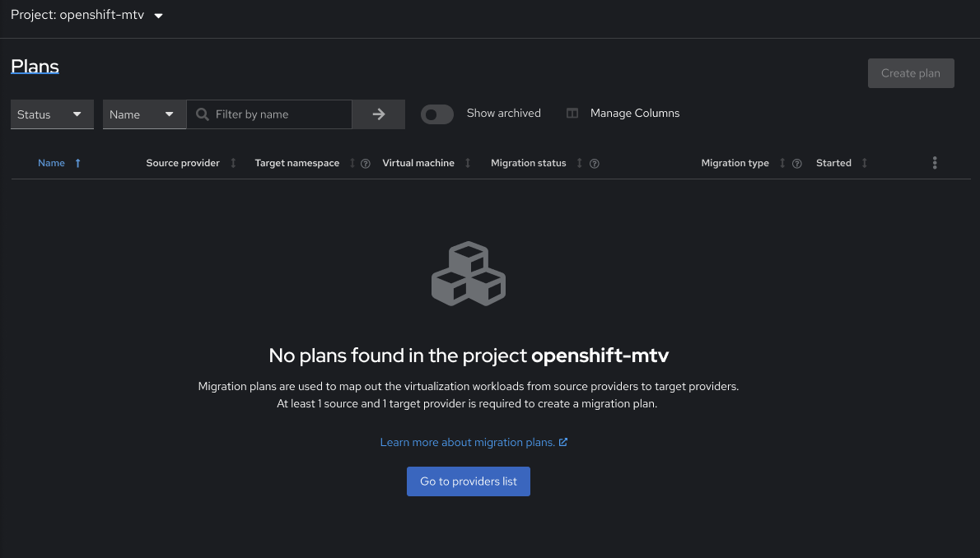Sort by Migration status column
Viewport: 980px width, 558px height.
tap(528, 163)
